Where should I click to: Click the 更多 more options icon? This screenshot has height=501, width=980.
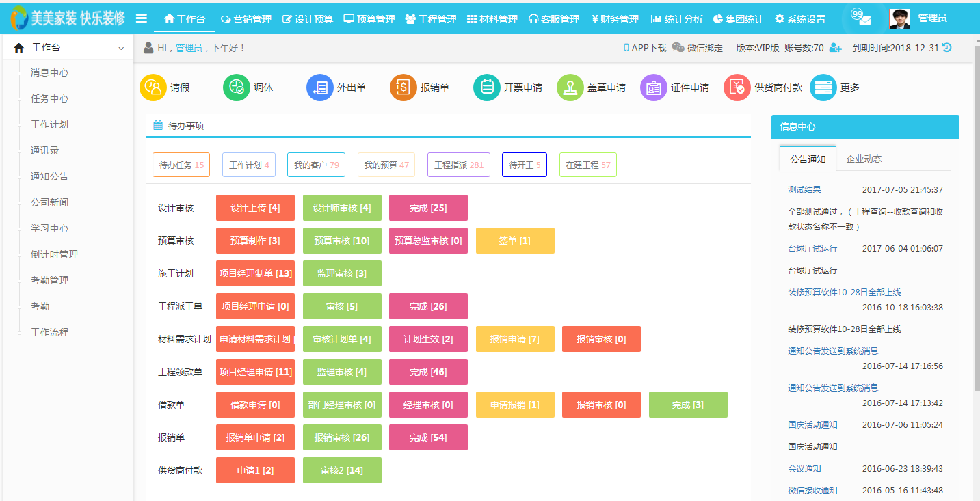pos(823,87)
